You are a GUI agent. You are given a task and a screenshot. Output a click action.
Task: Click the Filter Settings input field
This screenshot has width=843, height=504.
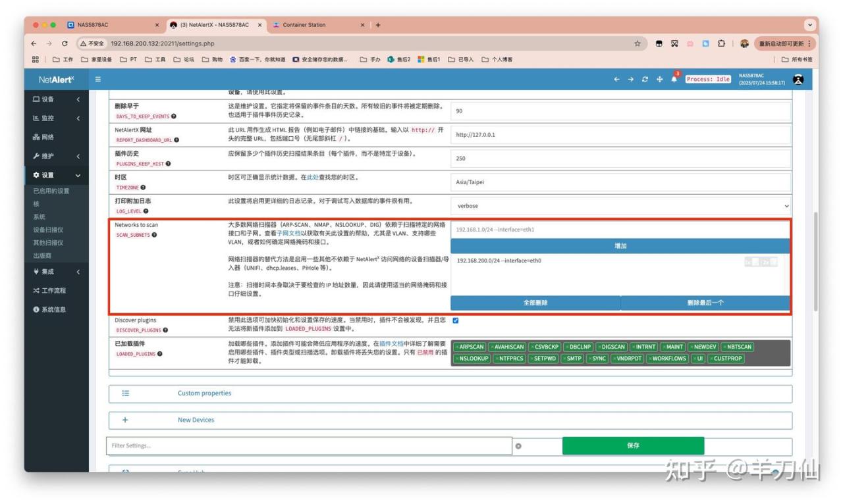click(308, 445)
